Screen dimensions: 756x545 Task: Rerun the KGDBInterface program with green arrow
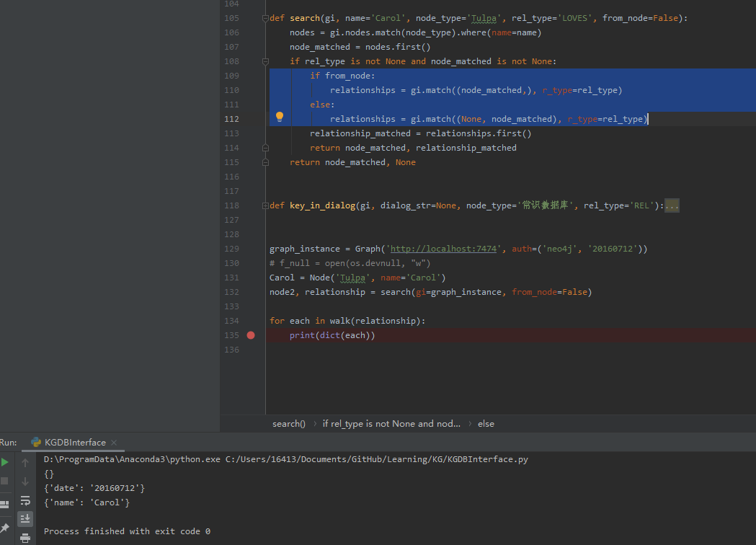[x=4, y=461]
